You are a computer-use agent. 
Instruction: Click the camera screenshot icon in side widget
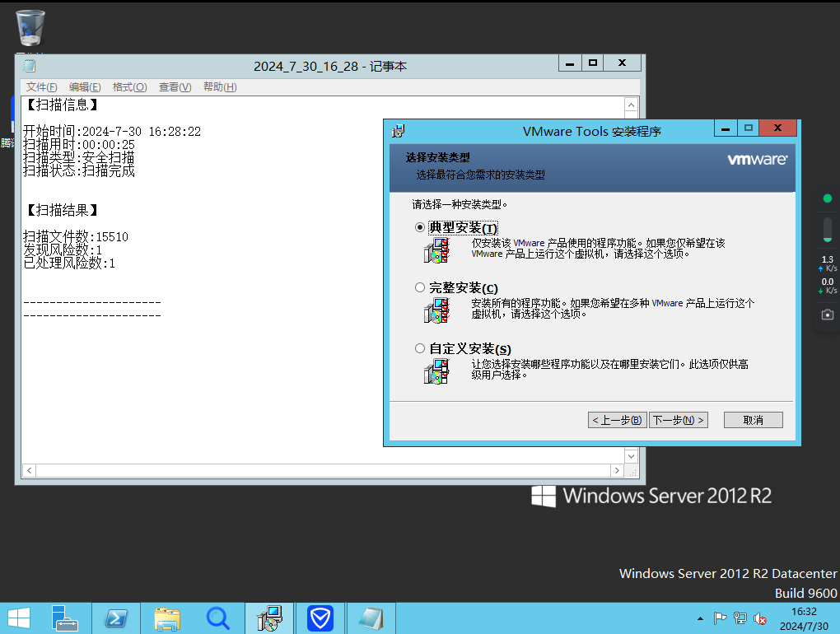[x=827, y=315]
